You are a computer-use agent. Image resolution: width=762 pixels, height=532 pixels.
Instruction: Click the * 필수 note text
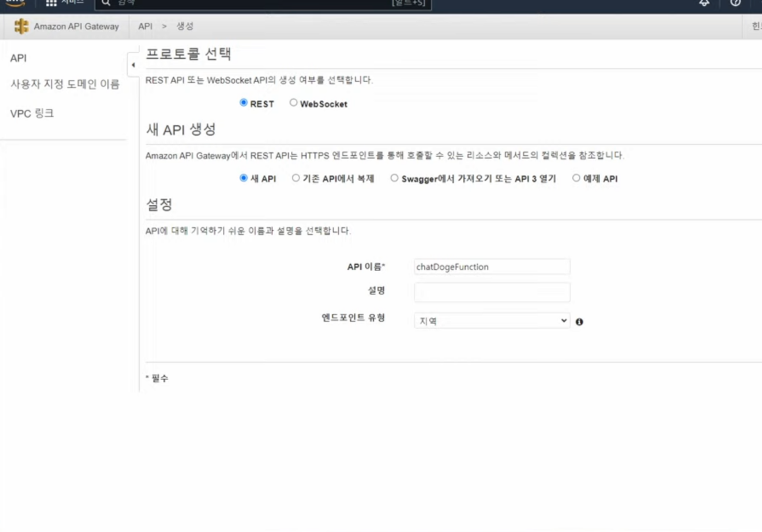157,378
